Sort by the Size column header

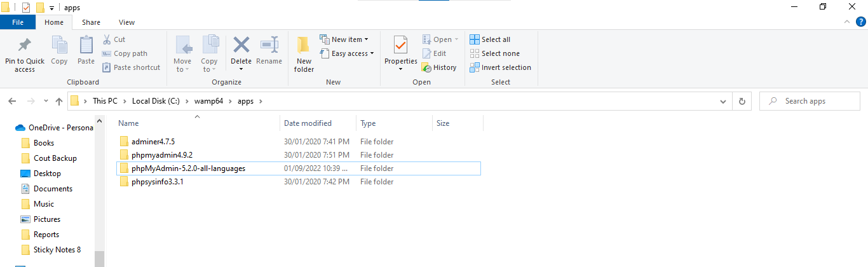[458, 123]
